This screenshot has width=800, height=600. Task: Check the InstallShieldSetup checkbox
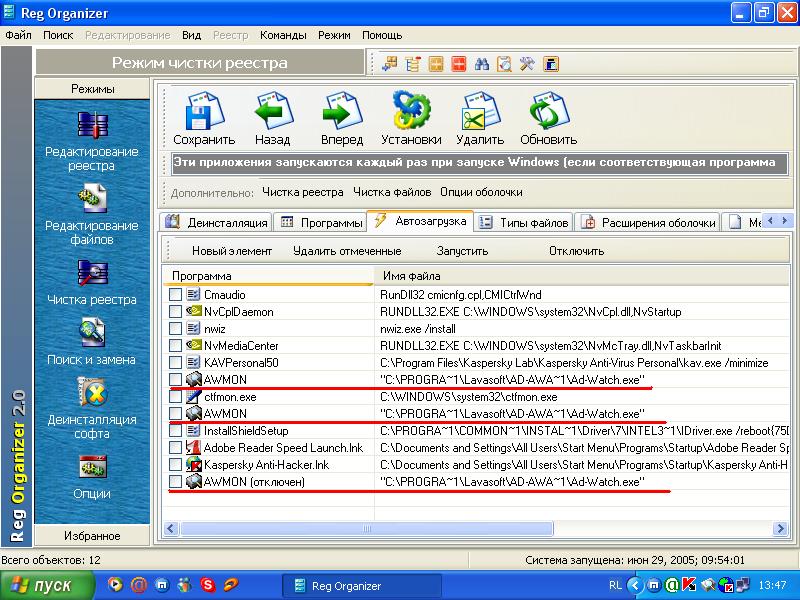(176, 431)
